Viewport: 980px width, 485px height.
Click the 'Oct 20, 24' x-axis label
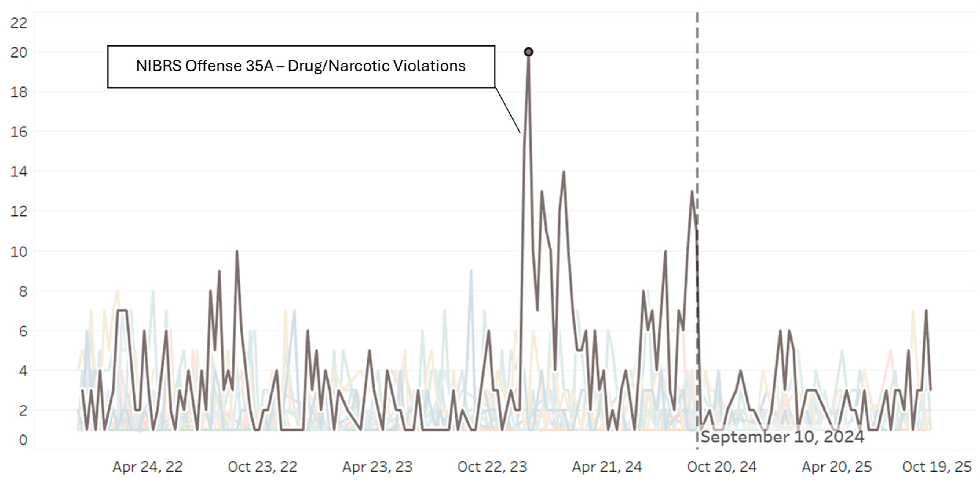722,467
